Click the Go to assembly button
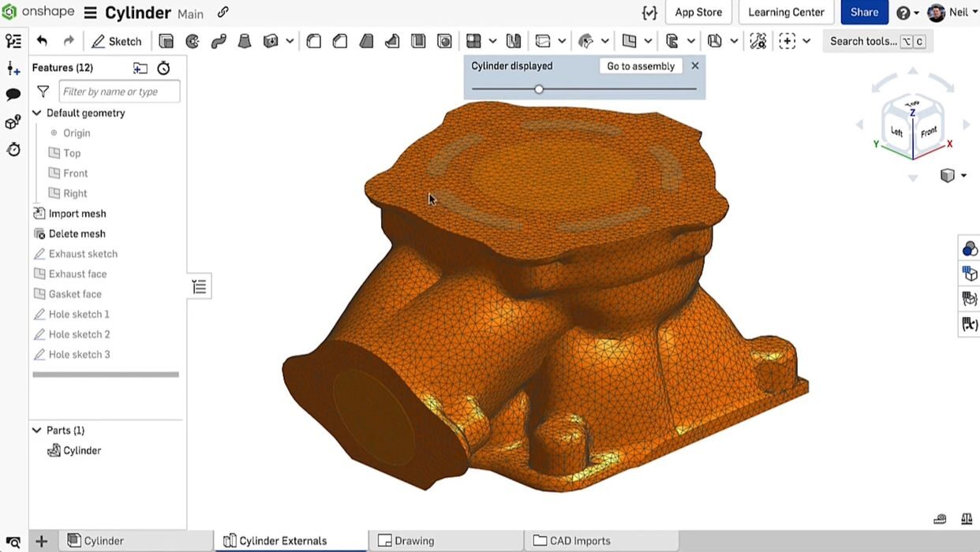This screenshot has height=552, width=980. point(640,65)
